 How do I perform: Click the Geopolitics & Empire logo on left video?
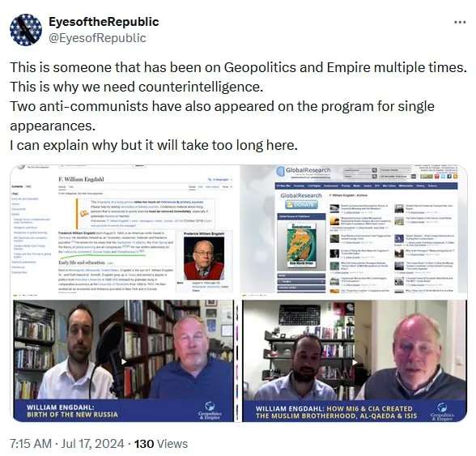[210, 411]
